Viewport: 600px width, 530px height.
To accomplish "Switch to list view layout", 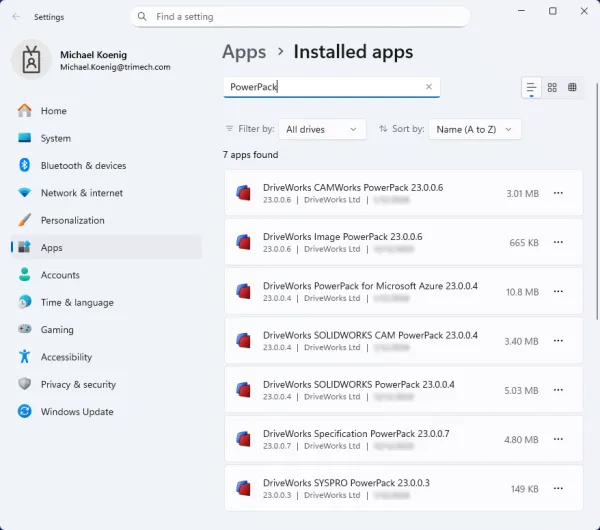I will [531, 88].
